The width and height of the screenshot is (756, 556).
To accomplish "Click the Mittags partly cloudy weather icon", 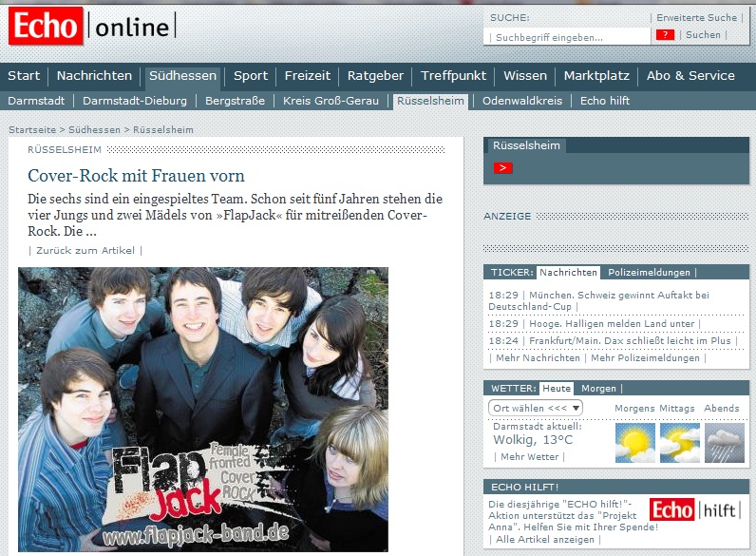I will click(x=679, y=443).
